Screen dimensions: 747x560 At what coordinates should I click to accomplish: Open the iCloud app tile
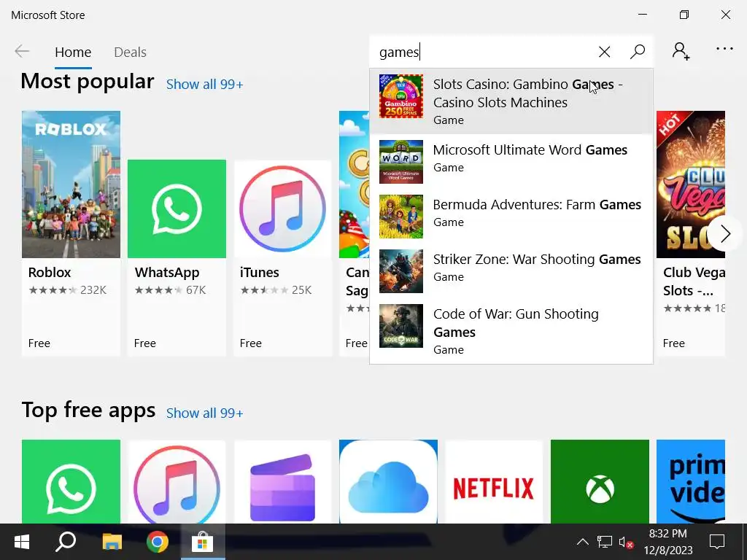pos(388,481)
